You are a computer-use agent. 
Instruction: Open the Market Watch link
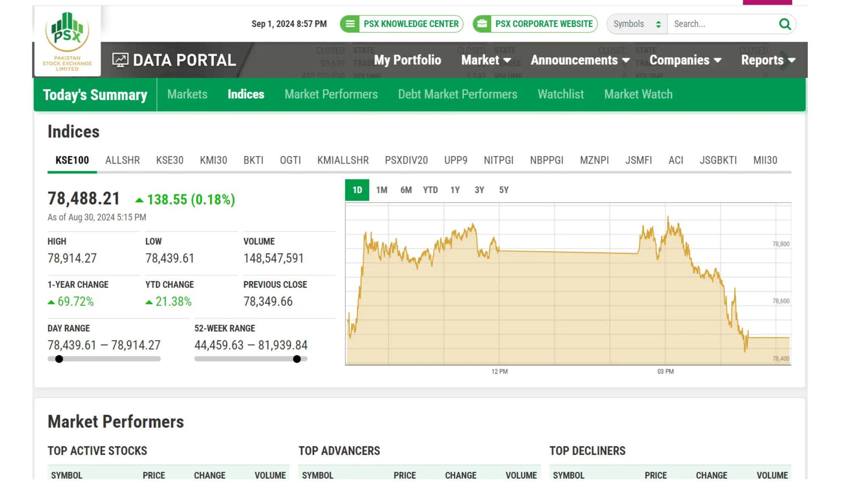tap(638, 94)
